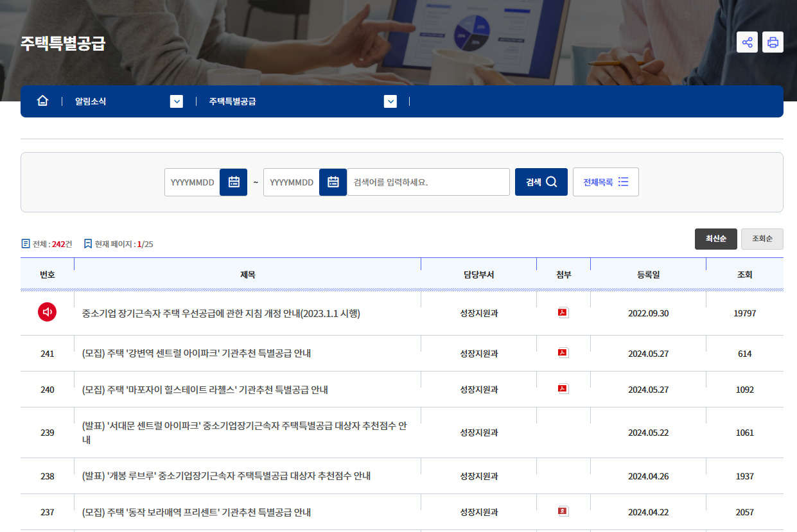Click row number 241
The image size is (797, 532).
[47, 354]
